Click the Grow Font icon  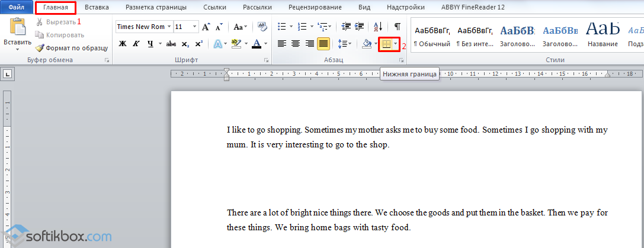coord(206,27)
